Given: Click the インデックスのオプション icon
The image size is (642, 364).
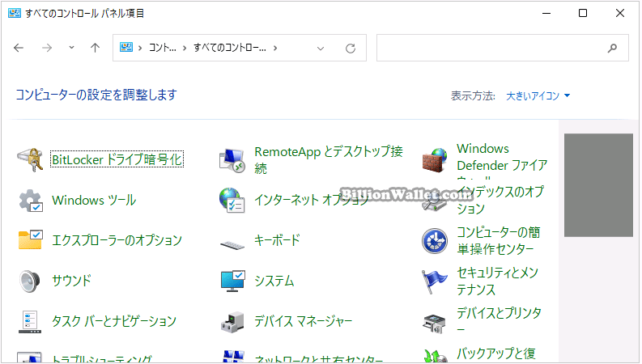Looking at the screenshot, I should click(435, 201).
